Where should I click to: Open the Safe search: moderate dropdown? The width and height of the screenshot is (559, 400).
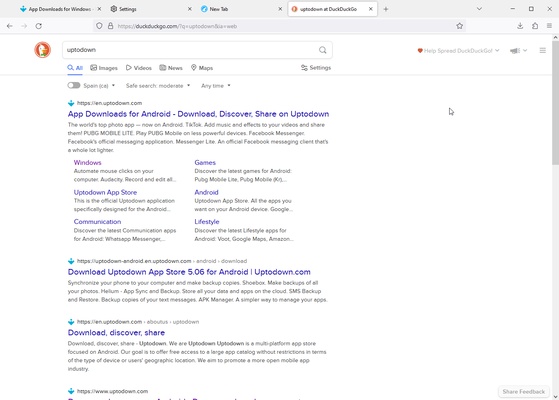click(x=158, y=86)
